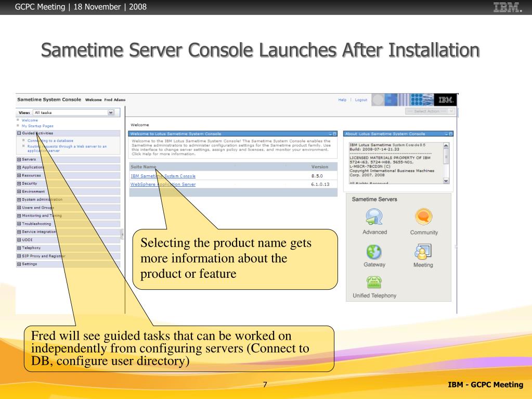Screen dimensions: 532x399
Task: Click the Version column header
Action: coord(320,167)
